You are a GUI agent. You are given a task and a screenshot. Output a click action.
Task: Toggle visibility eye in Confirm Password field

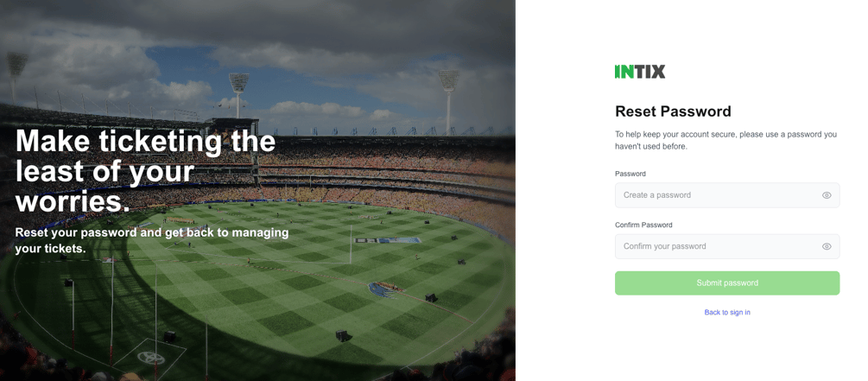pos(827,246)
